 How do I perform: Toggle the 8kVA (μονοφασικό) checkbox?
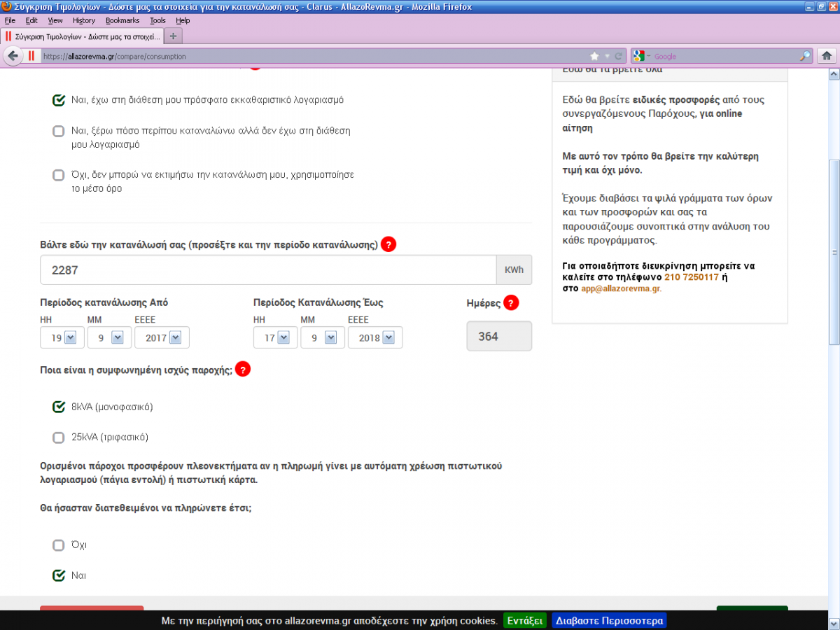[x=59, y=407]
